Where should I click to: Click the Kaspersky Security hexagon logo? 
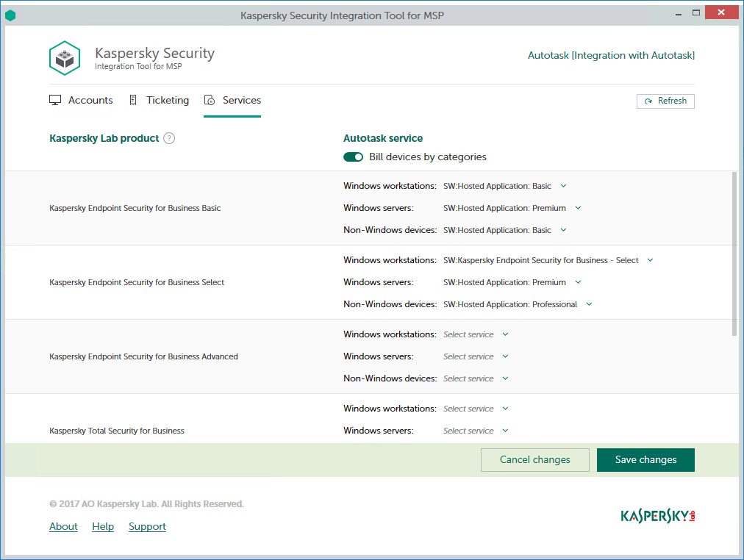[x=65, y=58]
